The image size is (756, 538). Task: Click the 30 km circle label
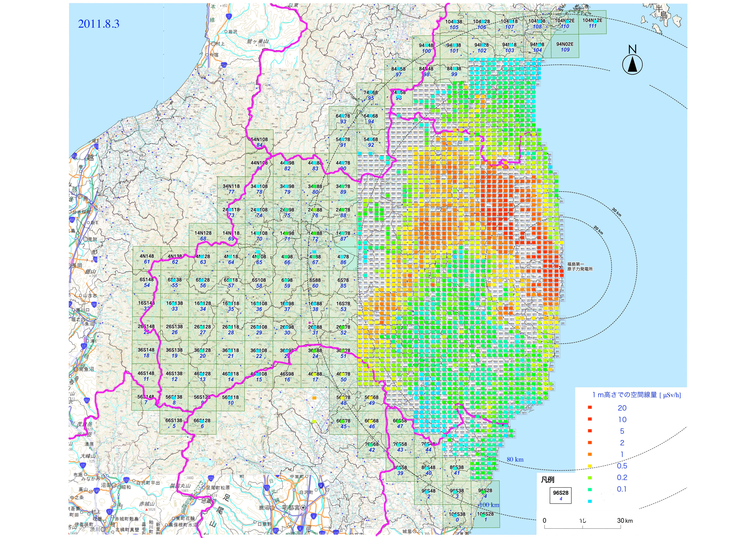click(617, 212)
